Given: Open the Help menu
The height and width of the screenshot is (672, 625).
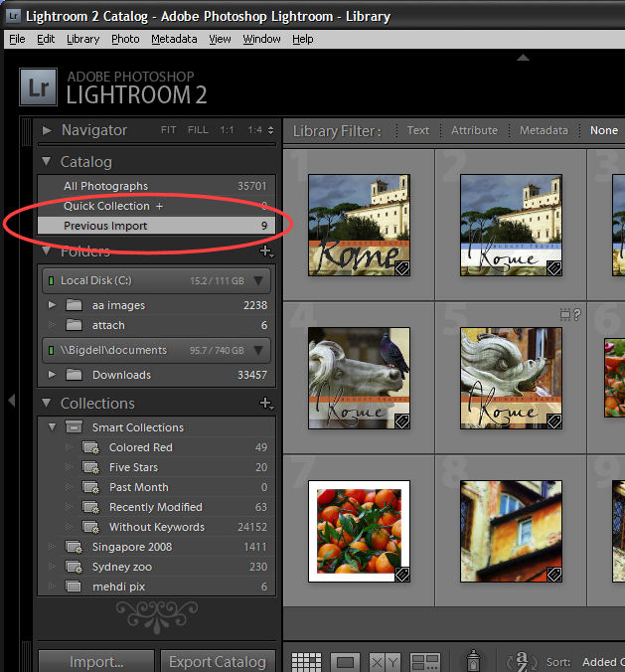Looking at the screenshot, I should point(303,39).
